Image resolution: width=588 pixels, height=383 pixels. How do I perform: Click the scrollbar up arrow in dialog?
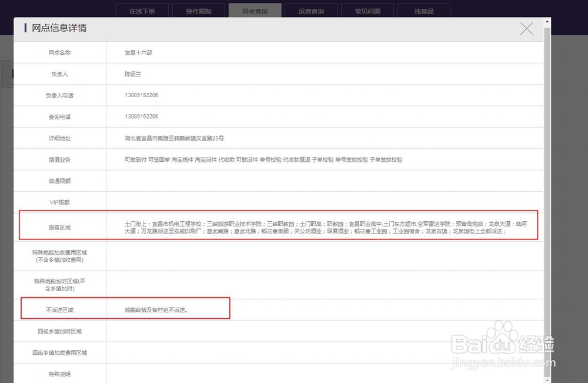(547, 21)
